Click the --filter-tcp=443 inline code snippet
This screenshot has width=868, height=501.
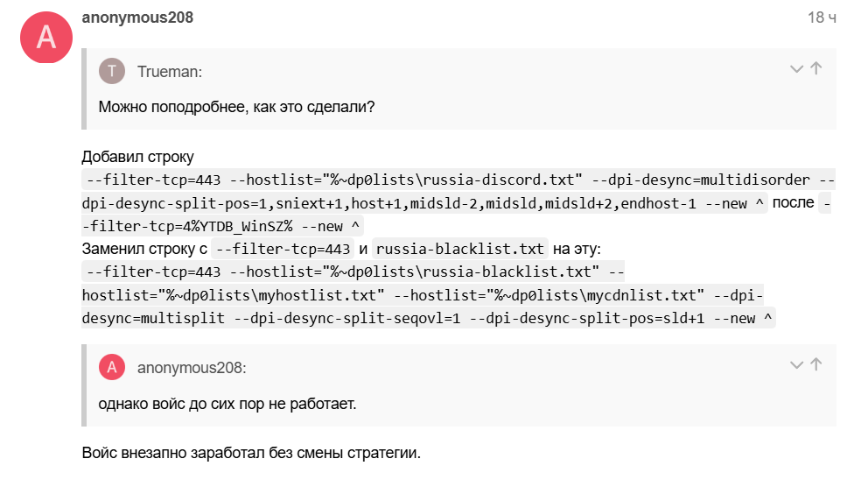coord(283,249)
